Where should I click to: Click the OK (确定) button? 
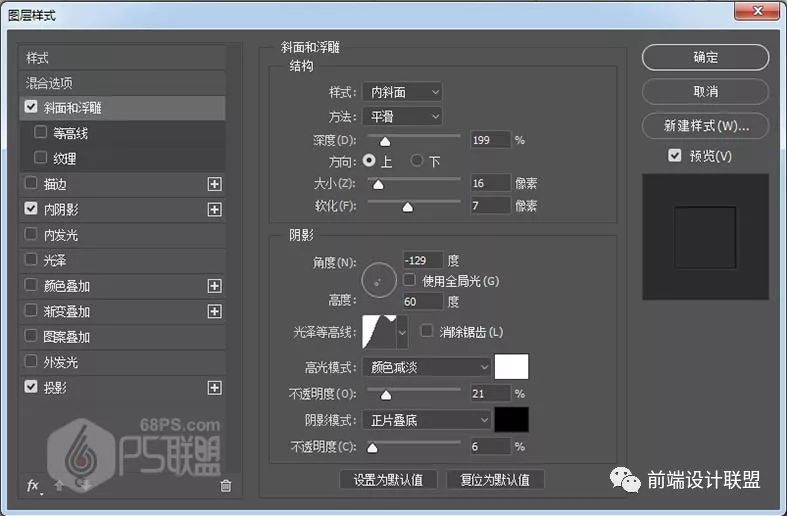click(705, 57)
